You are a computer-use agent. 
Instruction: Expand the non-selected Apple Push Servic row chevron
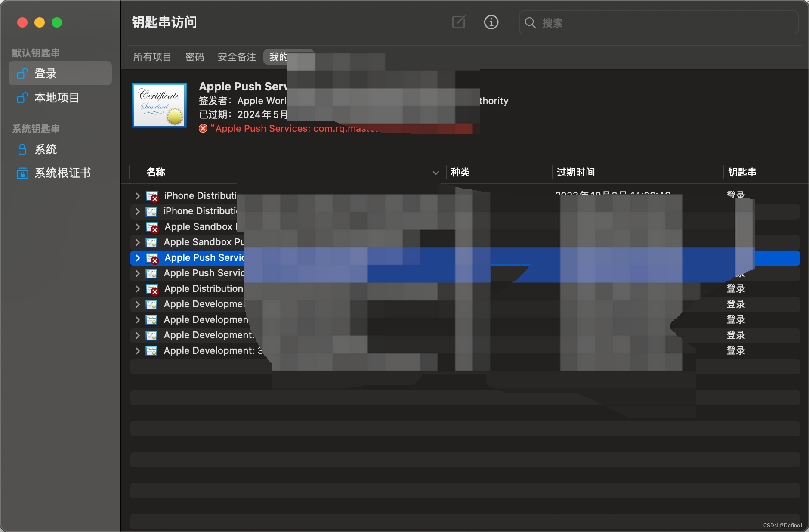137,273
